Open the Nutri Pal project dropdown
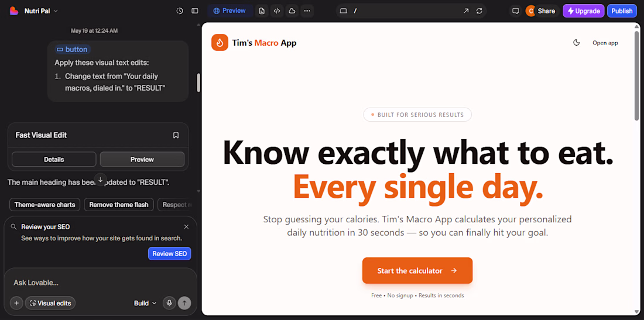The height and width of the screenshot is (320, 644). tap(41, 11)
